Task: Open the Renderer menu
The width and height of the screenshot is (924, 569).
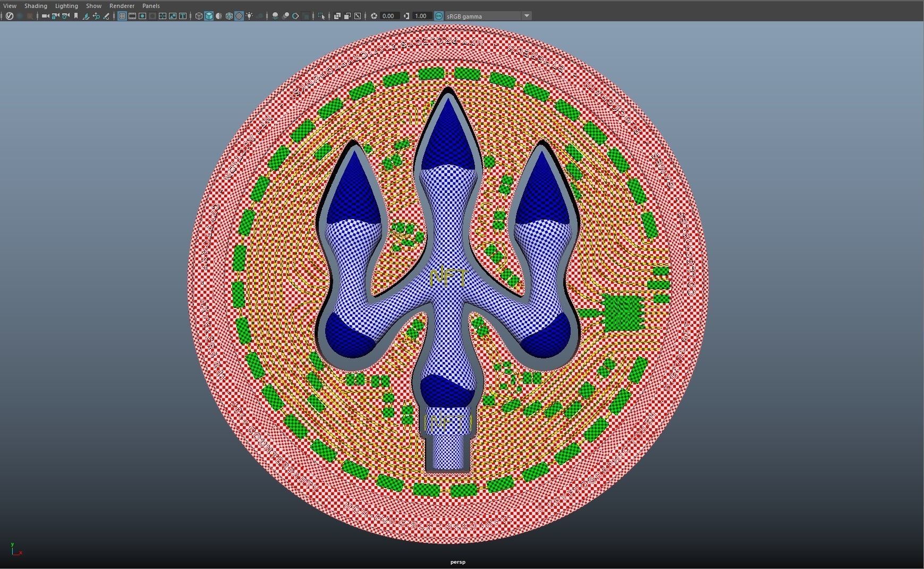Action: 122,6
